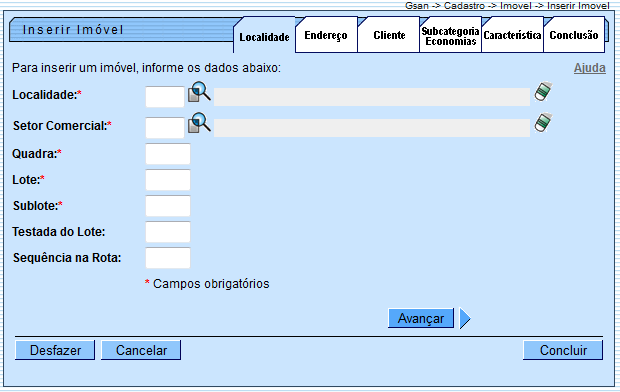Switch to the Endereço tab
The height and width of the screenshot is (392, 620).
tap(326, 35)
